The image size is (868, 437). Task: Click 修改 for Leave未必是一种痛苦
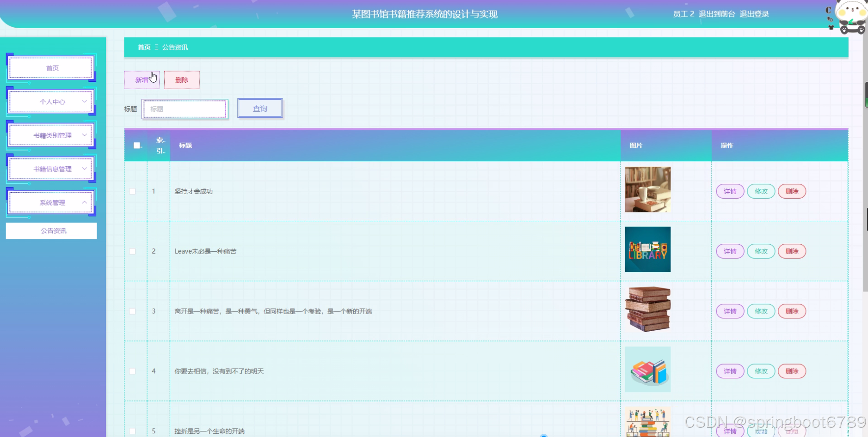tap(761, 251)
